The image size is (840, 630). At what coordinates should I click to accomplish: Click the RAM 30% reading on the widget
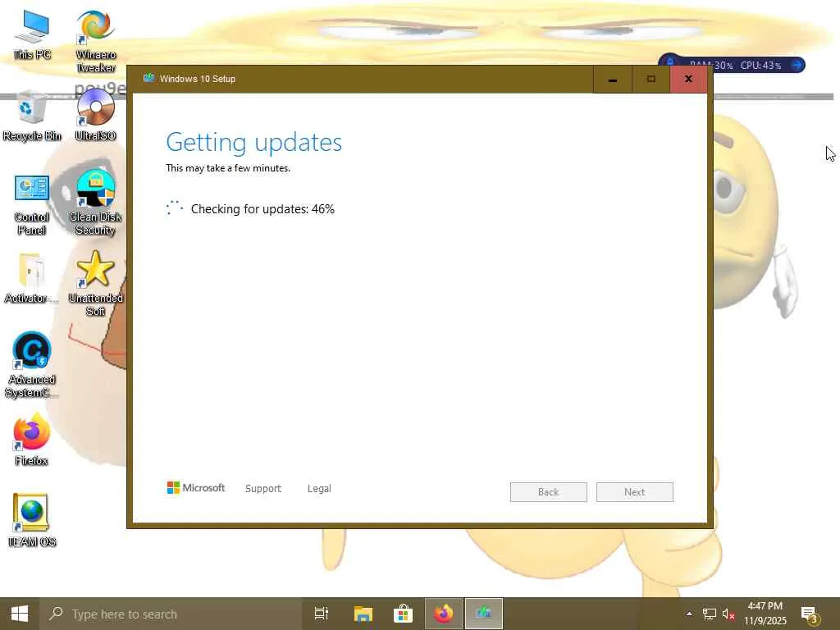[711, 66]
